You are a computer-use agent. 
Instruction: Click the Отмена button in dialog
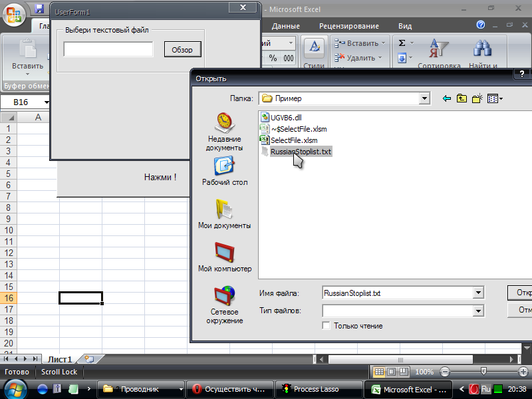(x=520, y=310)
